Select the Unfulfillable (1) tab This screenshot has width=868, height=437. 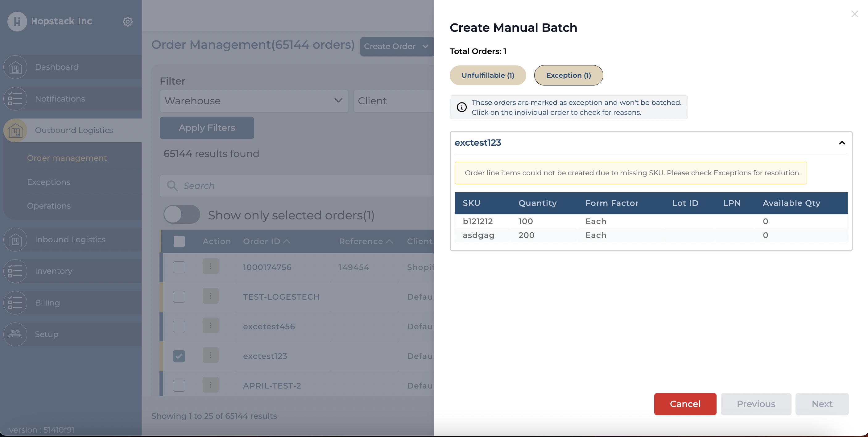click(488, 75)
